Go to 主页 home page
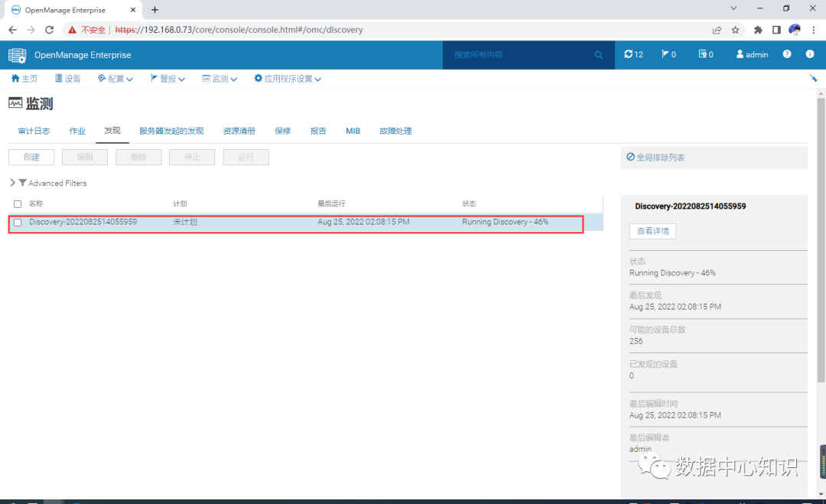The height and width of the screenshot is (504, 826). [24, 79]
